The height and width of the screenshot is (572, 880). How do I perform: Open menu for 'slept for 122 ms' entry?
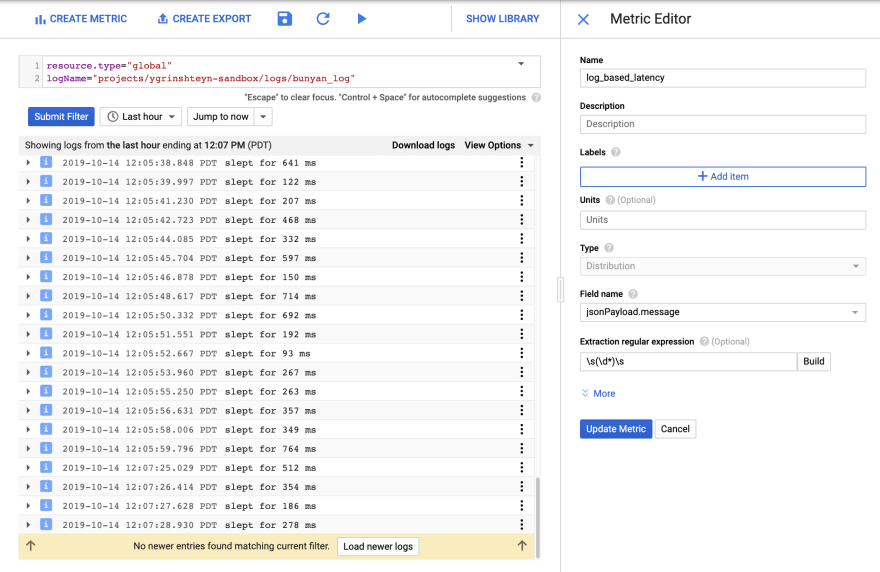click(521, 181)
